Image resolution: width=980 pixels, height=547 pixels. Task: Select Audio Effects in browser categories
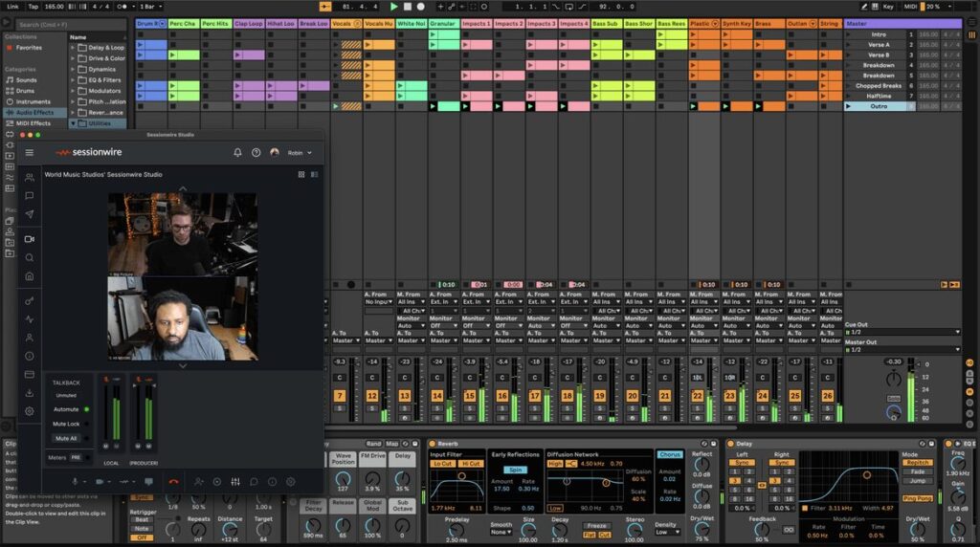pyautogui.click(x=33, y=112)
